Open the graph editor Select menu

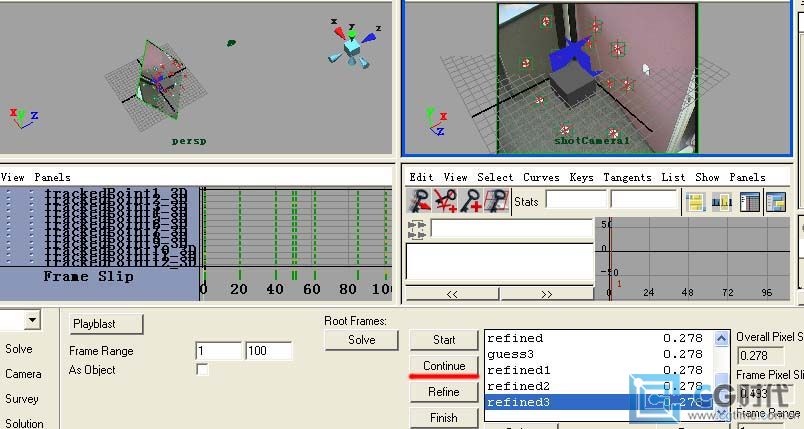pos(495,177)
